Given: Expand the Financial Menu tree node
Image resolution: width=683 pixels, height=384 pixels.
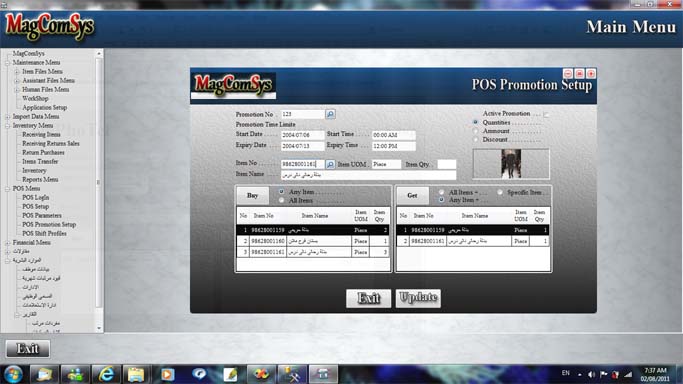Looking at the screenshot, I should click(x=7, y=243).
